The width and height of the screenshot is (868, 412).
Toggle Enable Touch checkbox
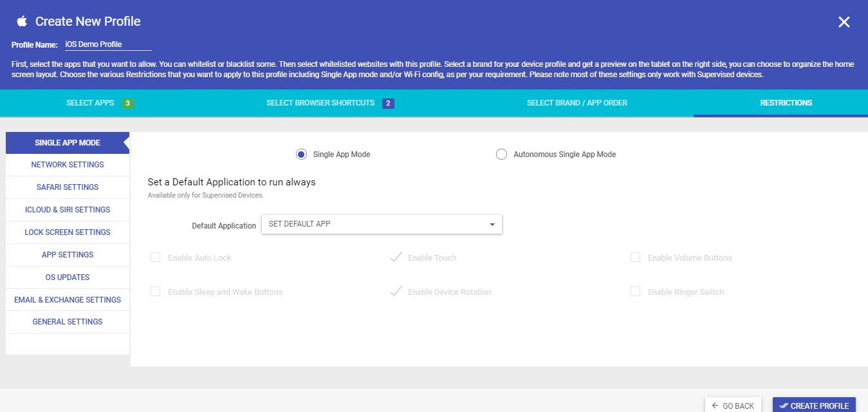(x=396, y=257)
